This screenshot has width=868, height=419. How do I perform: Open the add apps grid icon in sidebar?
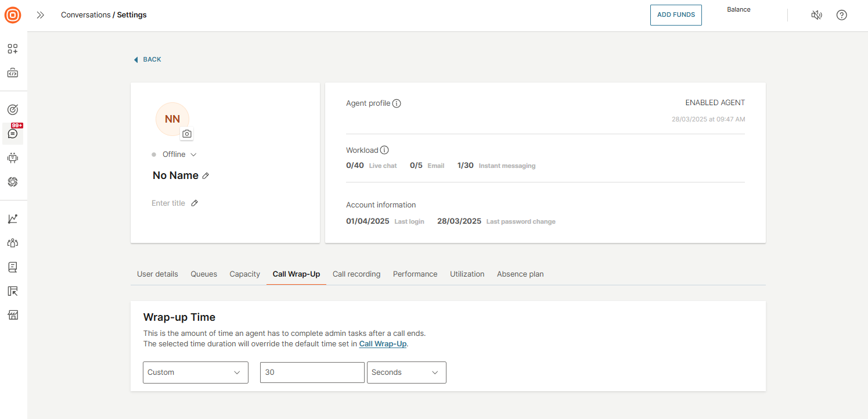click(13, 49)
